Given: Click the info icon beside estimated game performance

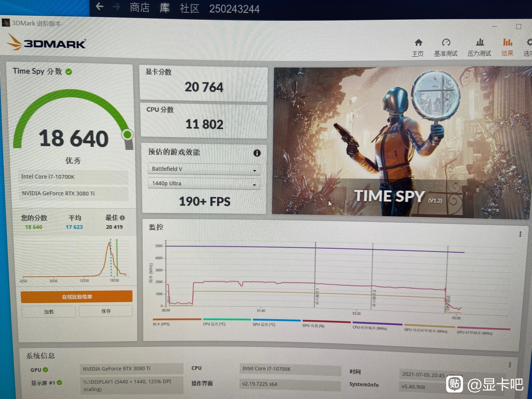Looking at the screenshot, I should tap(257, 153).
